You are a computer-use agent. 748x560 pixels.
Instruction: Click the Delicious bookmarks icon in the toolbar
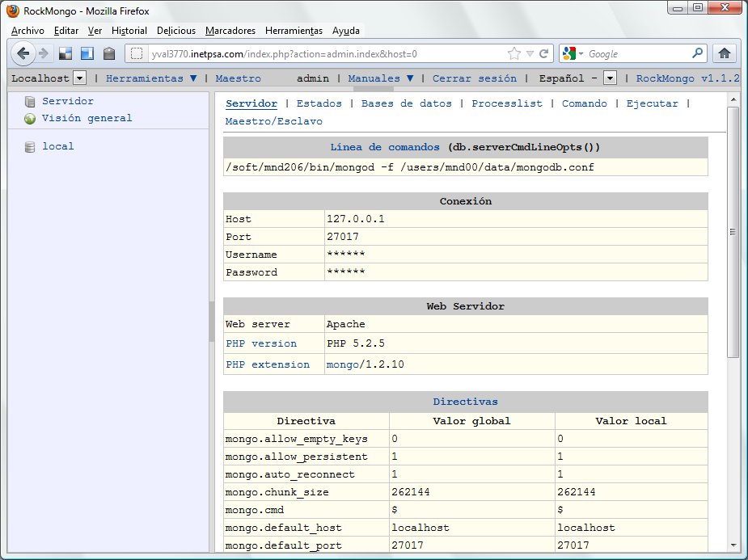66,53
